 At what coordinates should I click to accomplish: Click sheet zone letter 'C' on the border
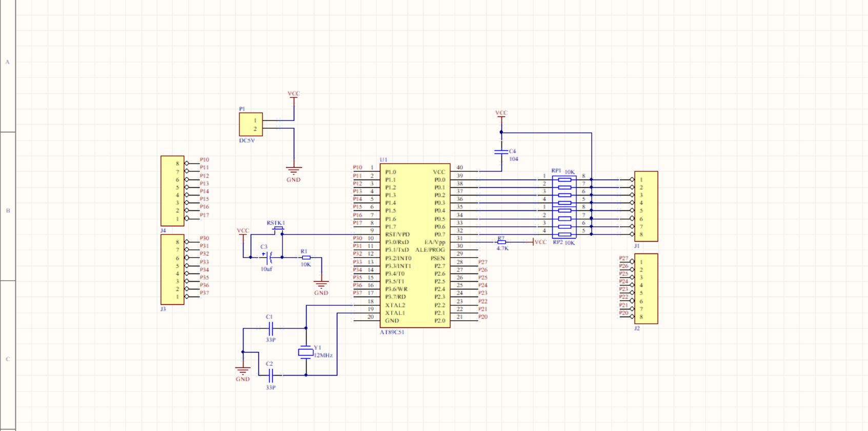coord(8,359)
